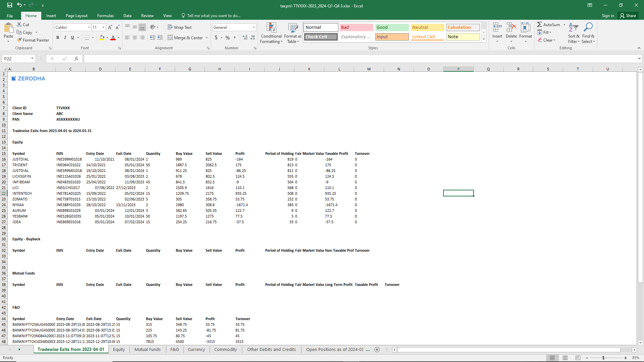
Task: Click the Increase Indent icon
Action: (x=160, y=38)
